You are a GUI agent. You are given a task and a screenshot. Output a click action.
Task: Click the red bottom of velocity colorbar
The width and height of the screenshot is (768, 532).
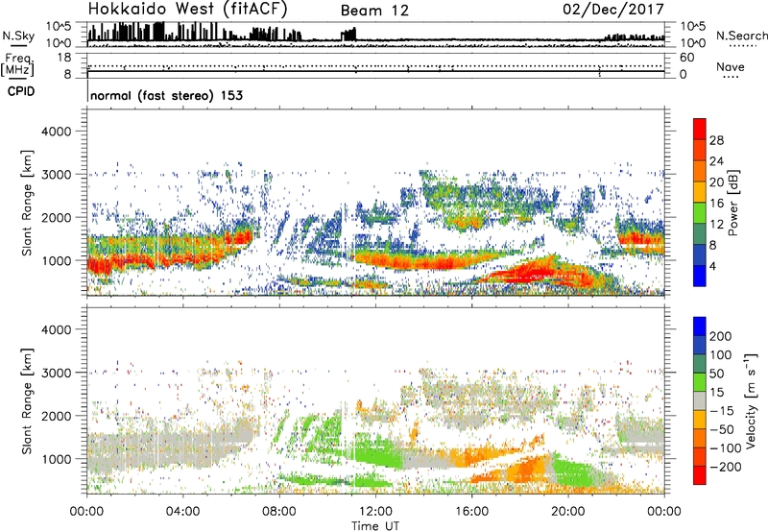[x=700, y=475]
